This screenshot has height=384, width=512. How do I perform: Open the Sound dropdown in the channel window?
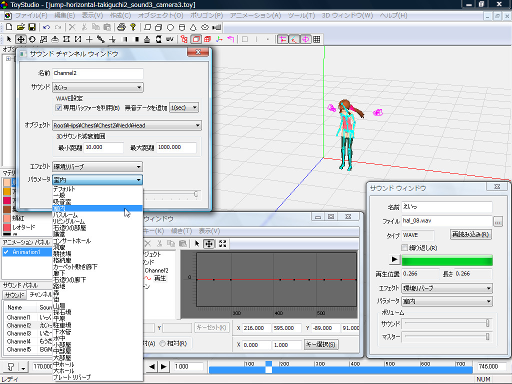98,87
